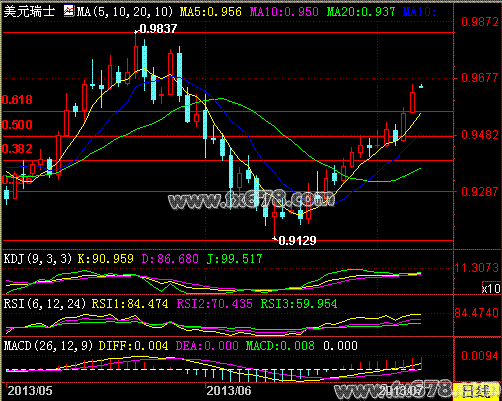Select the MA(5,10,20,10) indicator label
This screenshot has height=401, width=502.
pos(125,12)
